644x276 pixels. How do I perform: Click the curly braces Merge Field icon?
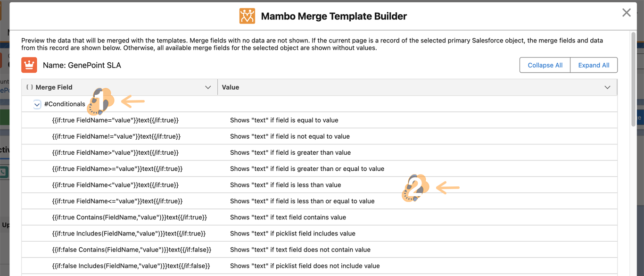click(29, 87)
